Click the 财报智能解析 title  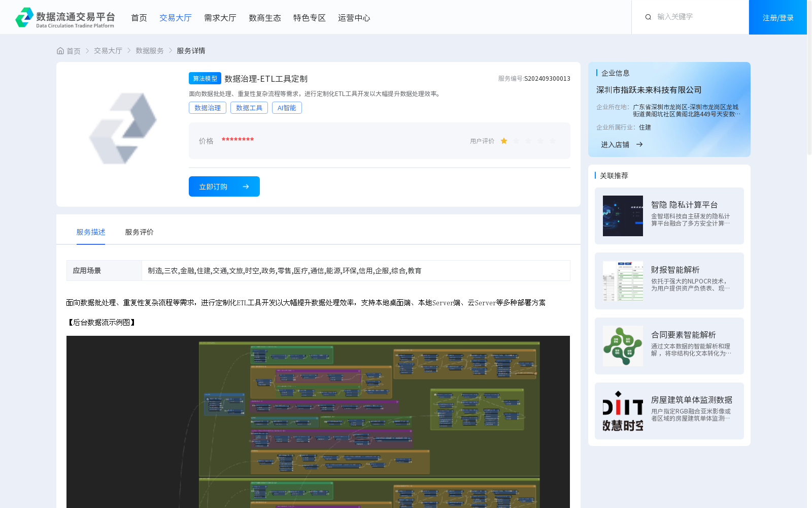coord(675,270)
